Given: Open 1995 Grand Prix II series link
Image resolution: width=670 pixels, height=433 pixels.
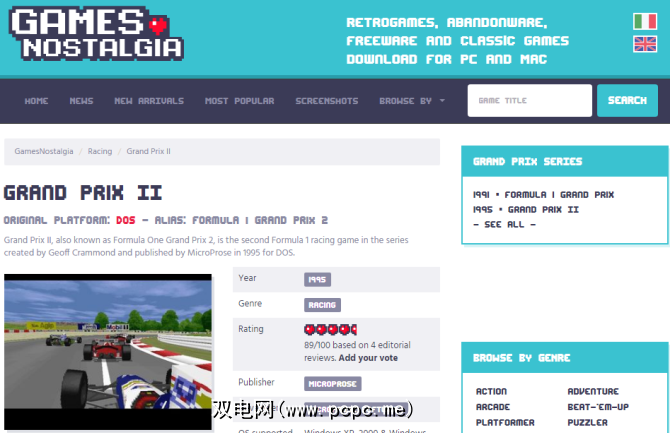Looking at the screenshot, I should pos(526,210).
